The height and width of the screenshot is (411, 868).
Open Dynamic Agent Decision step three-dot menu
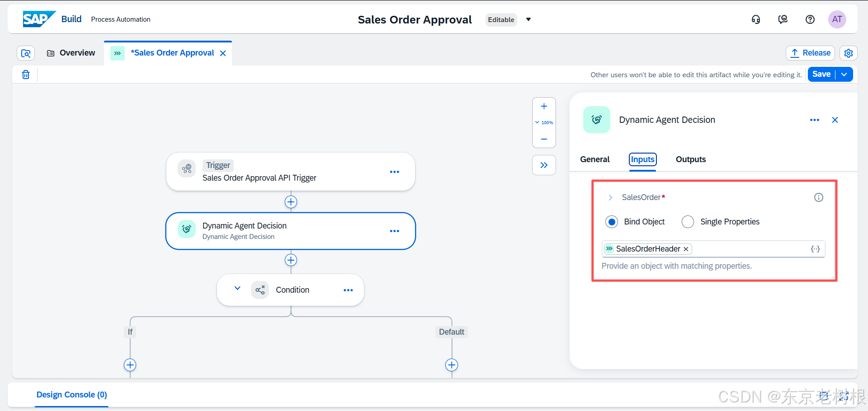point(395,231)
